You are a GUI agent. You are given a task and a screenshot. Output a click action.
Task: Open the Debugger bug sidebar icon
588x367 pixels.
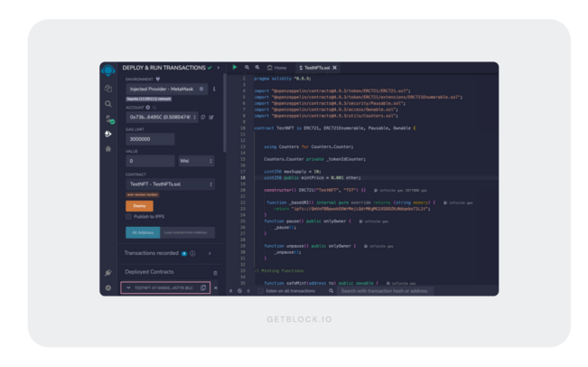[108, 149]
